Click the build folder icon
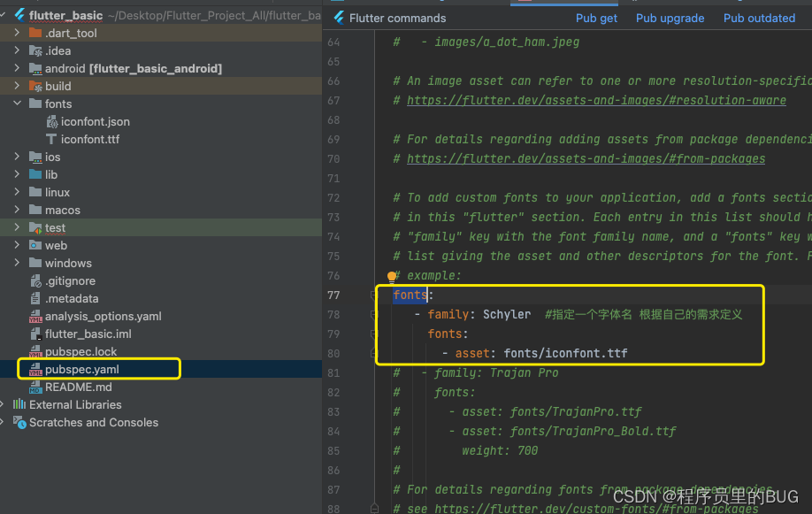812x514 pixels. click(35, 86)
